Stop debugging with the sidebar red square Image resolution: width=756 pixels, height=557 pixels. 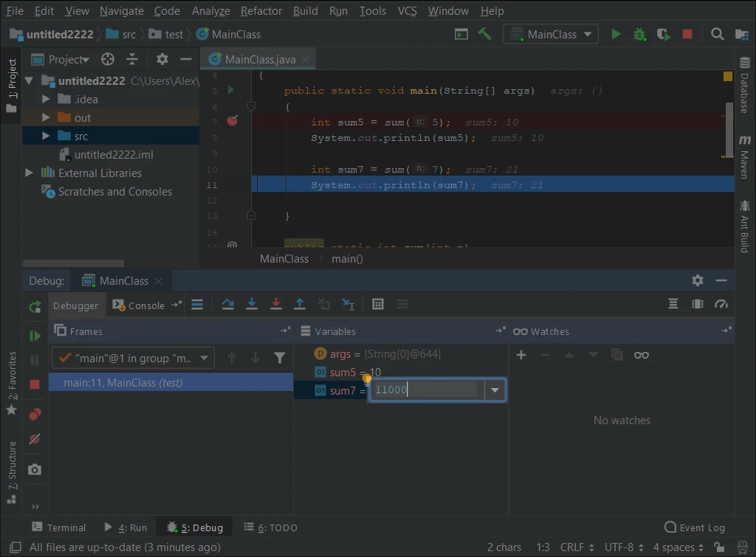35,384
